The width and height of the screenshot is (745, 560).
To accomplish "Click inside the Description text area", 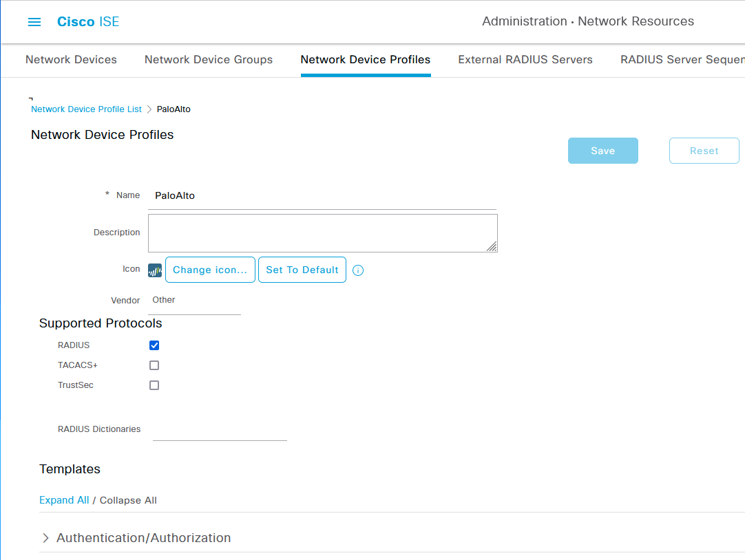I will click(323, 233).
